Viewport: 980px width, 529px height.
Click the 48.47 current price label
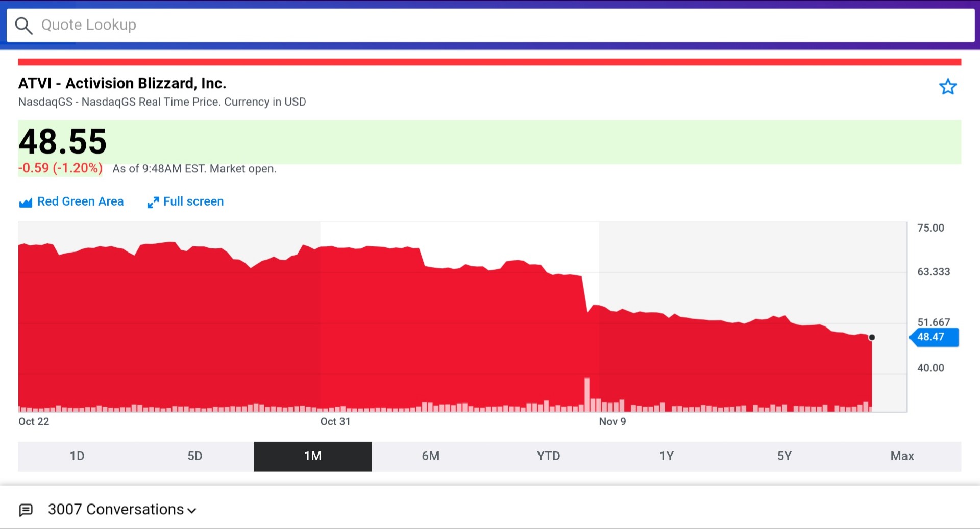coord(934,337)
